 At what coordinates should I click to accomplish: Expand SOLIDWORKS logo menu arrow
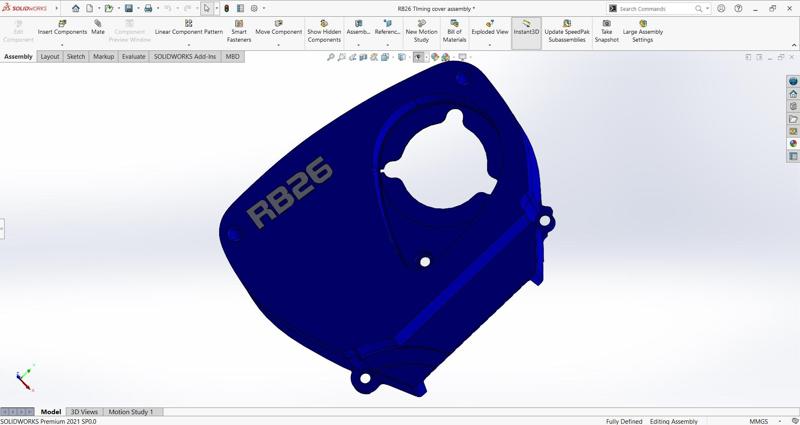click(57, 9)
